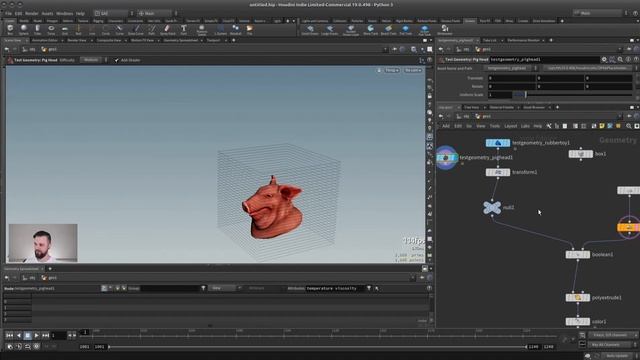Click the node name field testgeometry_pighead1
The height and width of the screenshot is (360, 640).
[544, 60]
